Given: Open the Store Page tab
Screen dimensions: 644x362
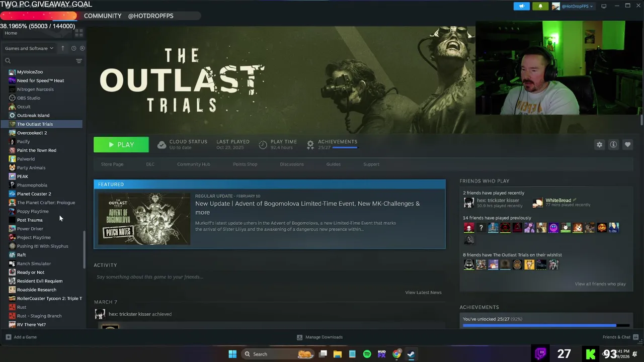Looking at the screenshot, I should point(112,164).
